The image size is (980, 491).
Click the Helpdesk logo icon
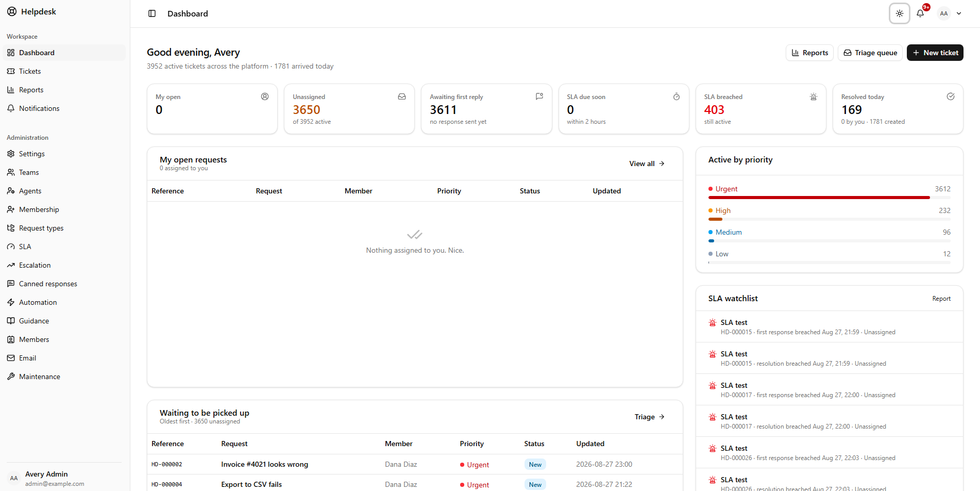(x=12, y=11)
